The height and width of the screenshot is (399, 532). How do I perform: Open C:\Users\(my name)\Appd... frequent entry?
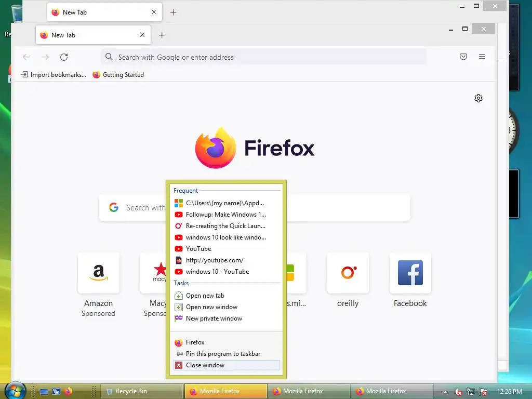[227, 203]
